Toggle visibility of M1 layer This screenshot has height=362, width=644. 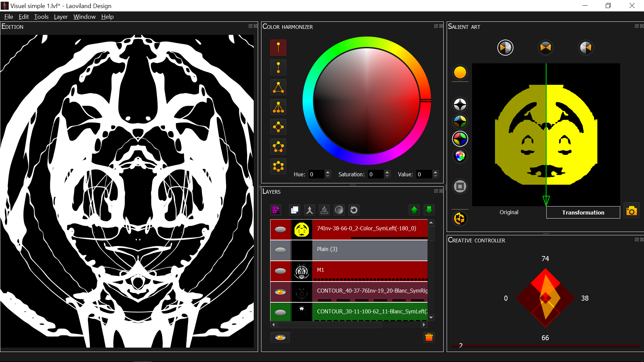click(280, 271)
